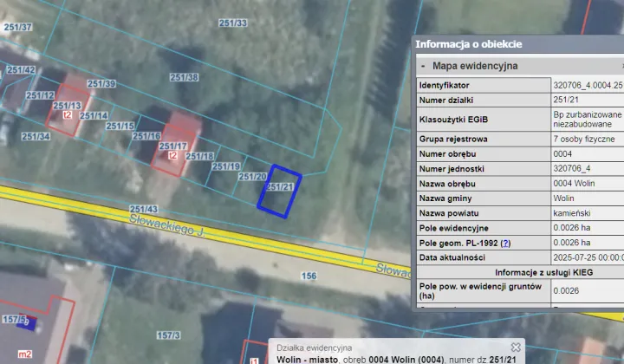Collapse the Mapa ewidencyjna section
Screen dimensions: 624x364
(423, 67)
